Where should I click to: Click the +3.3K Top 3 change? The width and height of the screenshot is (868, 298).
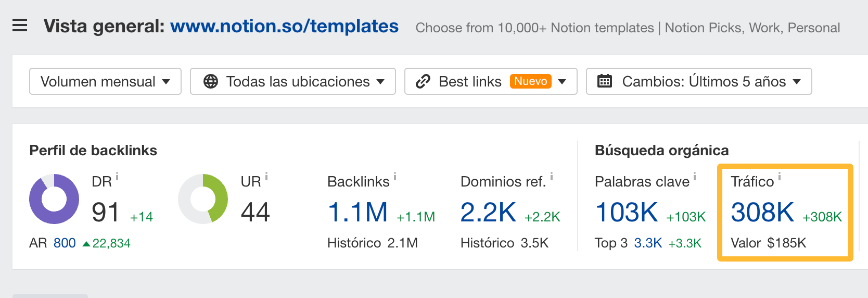pyautogui.click(x=685, y=243)
